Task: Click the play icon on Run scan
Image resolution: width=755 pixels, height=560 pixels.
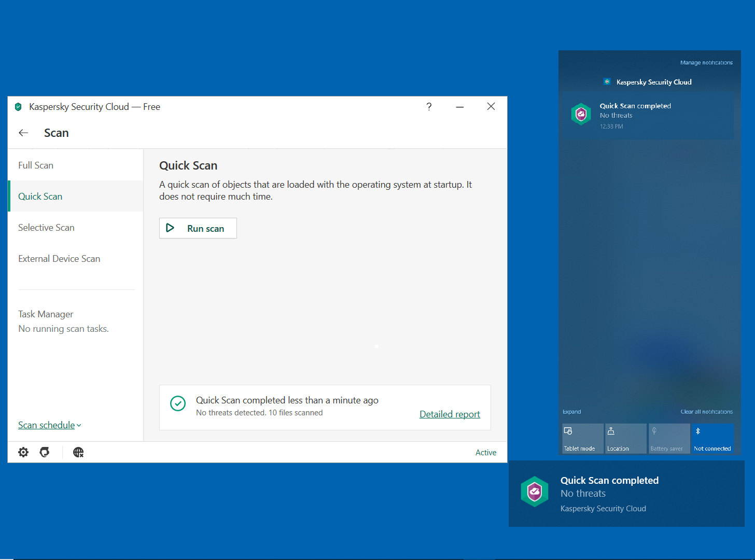Action: click(x=170, y=228)
